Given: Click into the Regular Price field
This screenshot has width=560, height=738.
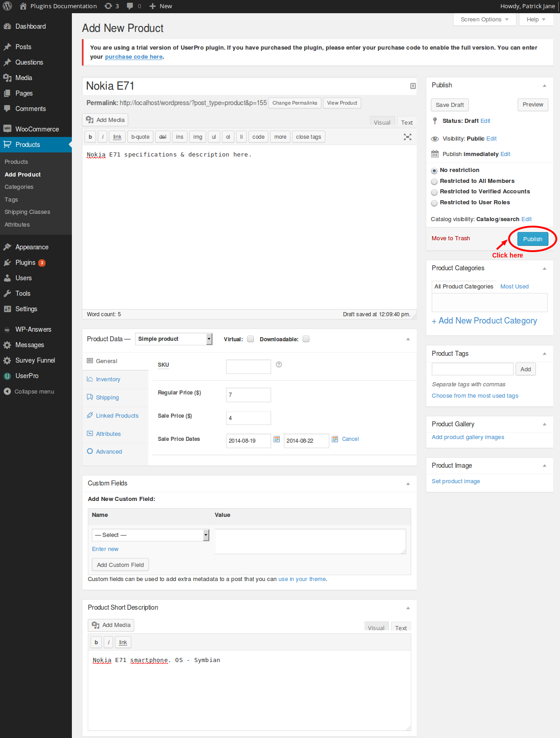Looking at the screenshot, I should (x=248, y=395).
